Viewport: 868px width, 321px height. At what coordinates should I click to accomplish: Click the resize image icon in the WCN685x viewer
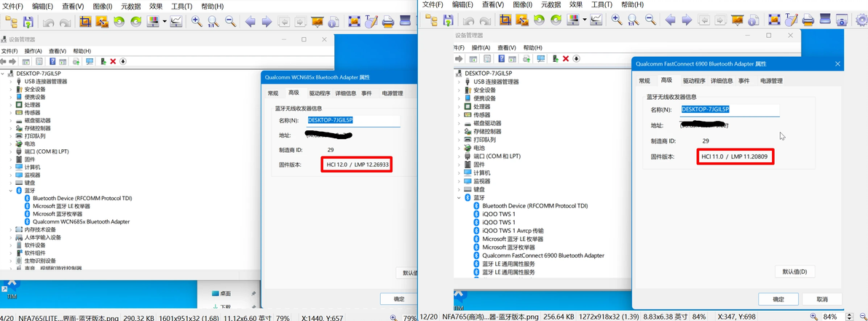[x=102, y=22]
